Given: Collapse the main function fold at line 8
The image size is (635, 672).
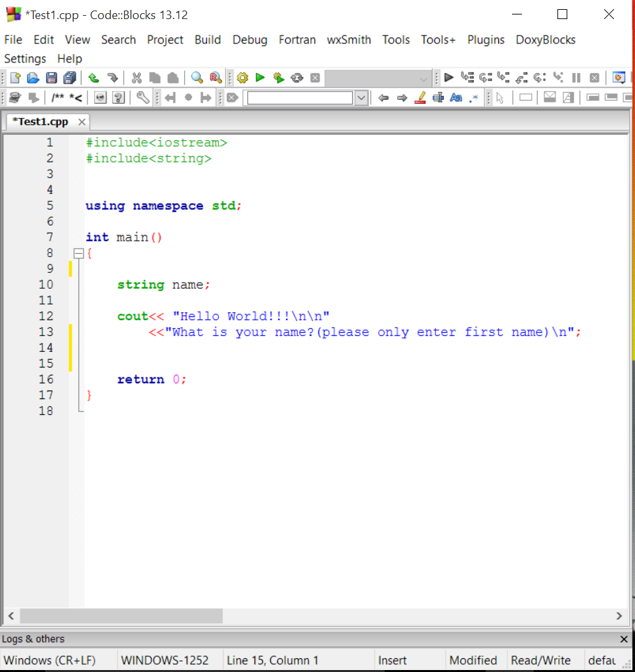Looking at the screenshot, I should (x=78, y=253).
